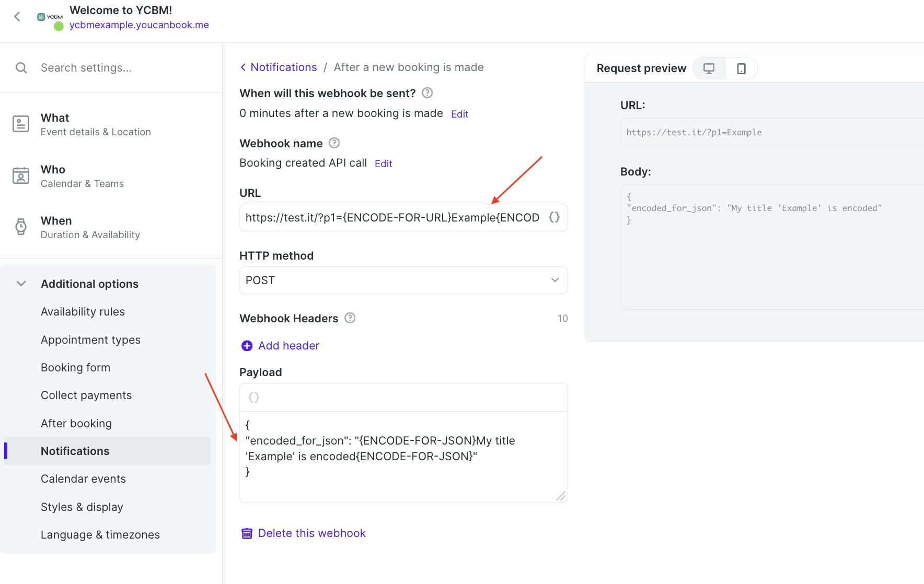Go back to Notifications breadcrumb
924x584 pixels.
(279, 67)
